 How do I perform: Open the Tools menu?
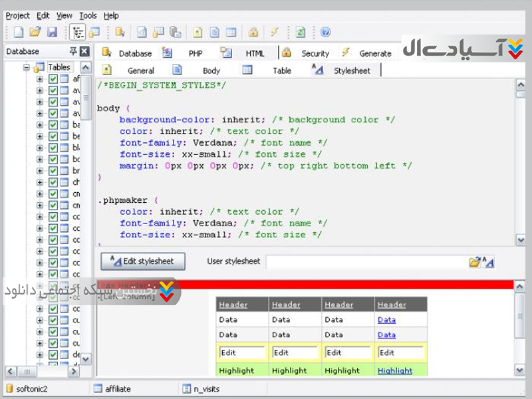(88, 15)
